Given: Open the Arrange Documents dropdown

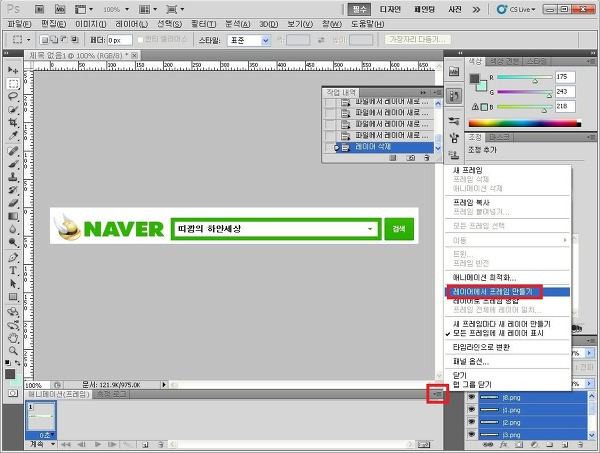Looking at the screenshot, I should pos(148,9).
